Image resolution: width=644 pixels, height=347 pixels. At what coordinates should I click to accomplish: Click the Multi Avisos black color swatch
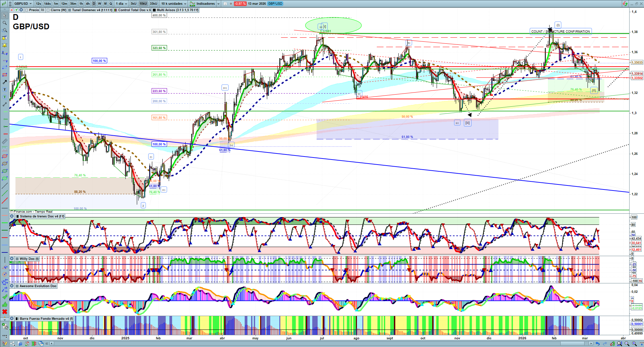(x=154, y=10)
